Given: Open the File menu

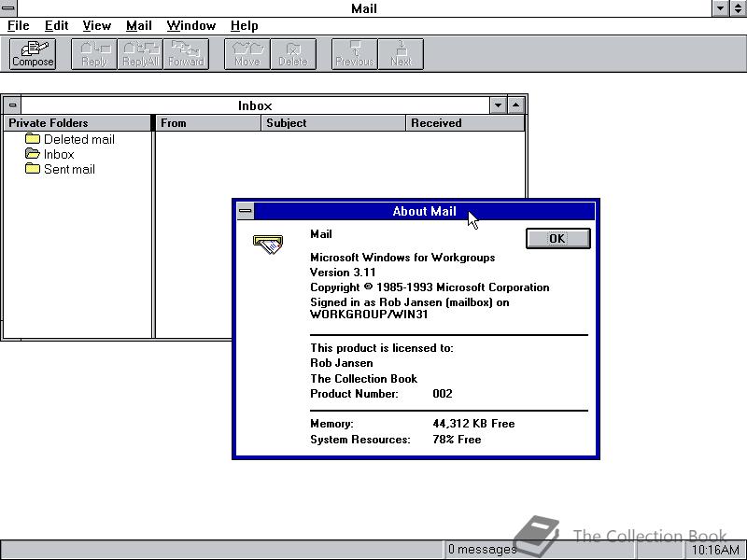Looking at the screenshot, I should click(19, 26).
